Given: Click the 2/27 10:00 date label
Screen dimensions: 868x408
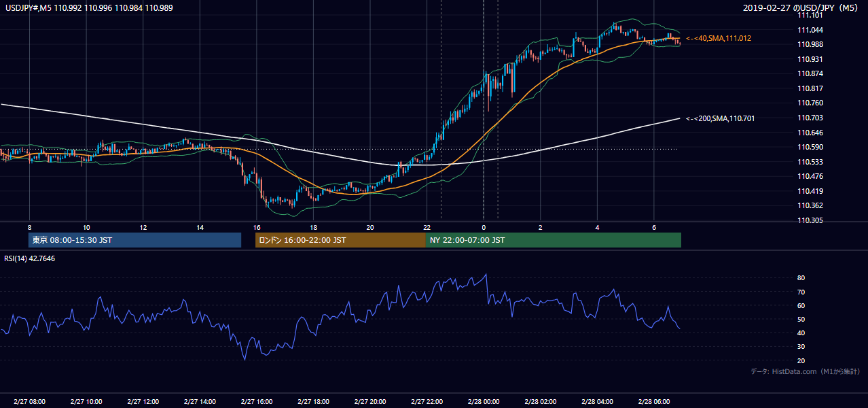Looking at the screenshot, I should coord(86,402).
